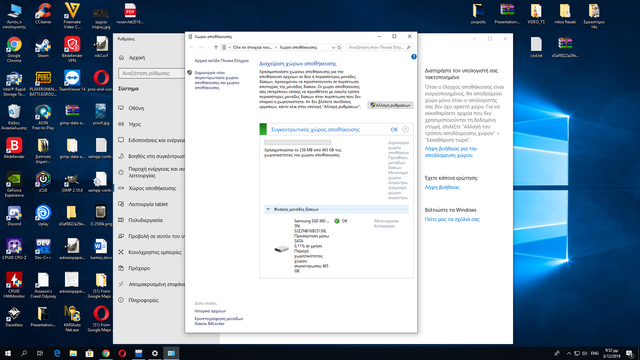Open the address bar history dropdown arrow
640x360 pixels.
point(333,47)
